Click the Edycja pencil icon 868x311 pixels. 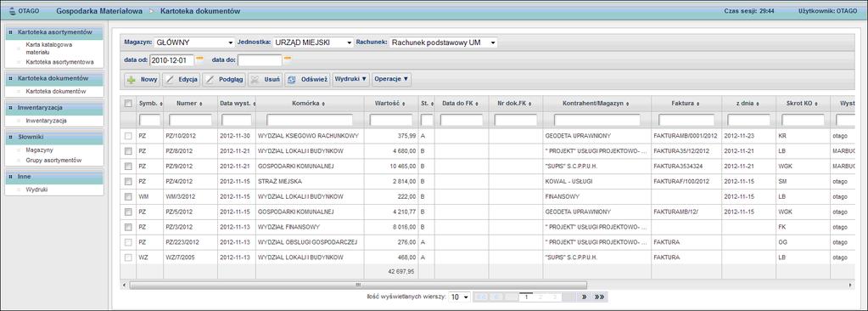pos(171,80)
